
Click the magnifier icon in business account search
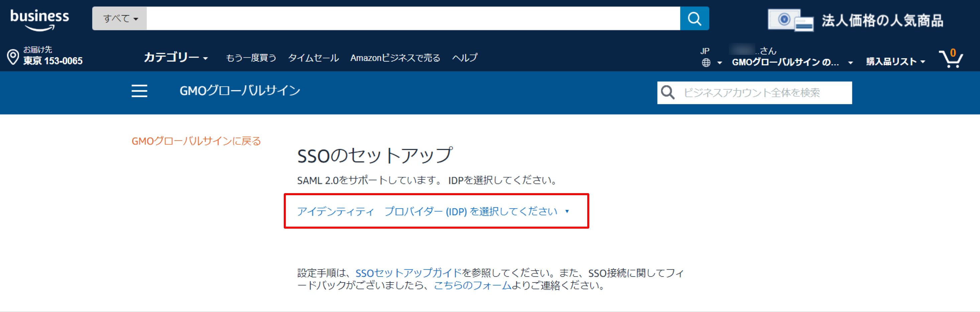(x=668, y=93)
